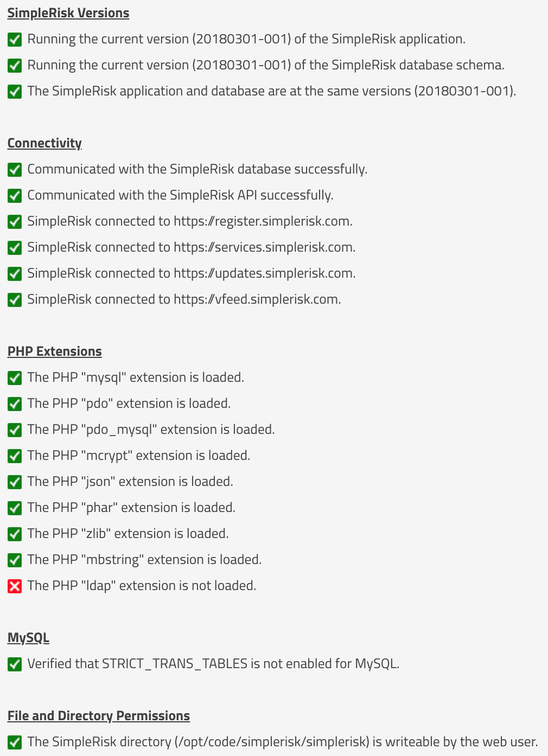This screenshot has width=548, height=756.
Task: Click the check icon for SimpleRisk API communication
Action: point(15,195)
